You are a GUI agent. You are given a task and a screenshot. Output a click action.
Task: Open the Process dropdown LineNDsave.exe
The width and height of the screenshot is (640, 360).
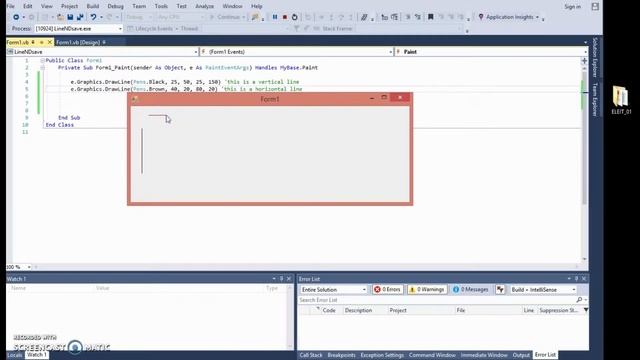coord(78,29)
